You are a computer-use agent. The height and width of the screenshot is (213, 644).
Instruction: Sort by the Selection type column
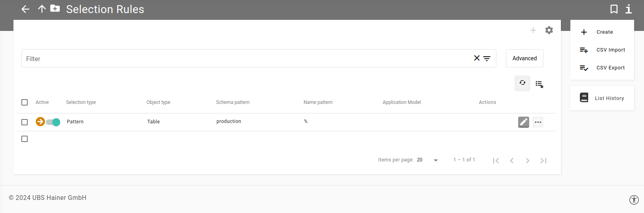[81, 102]
